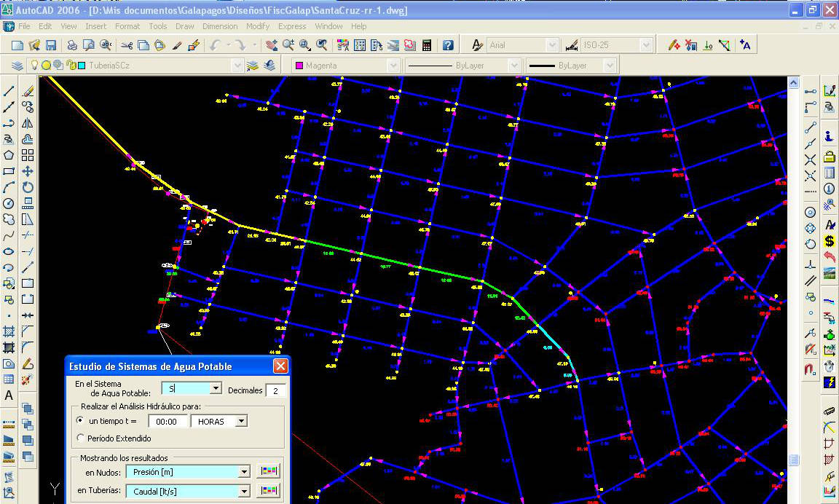Screen dimensions: 839x504
Task: Click the color legend button for Nudos
Action: click(269, 472)
